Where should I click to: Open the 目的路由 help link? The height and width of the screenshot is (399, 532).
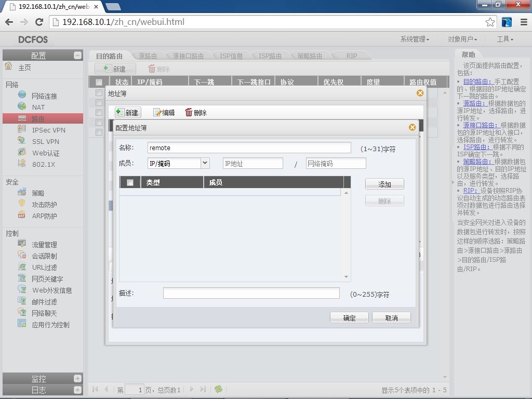[x=477, y=82]
